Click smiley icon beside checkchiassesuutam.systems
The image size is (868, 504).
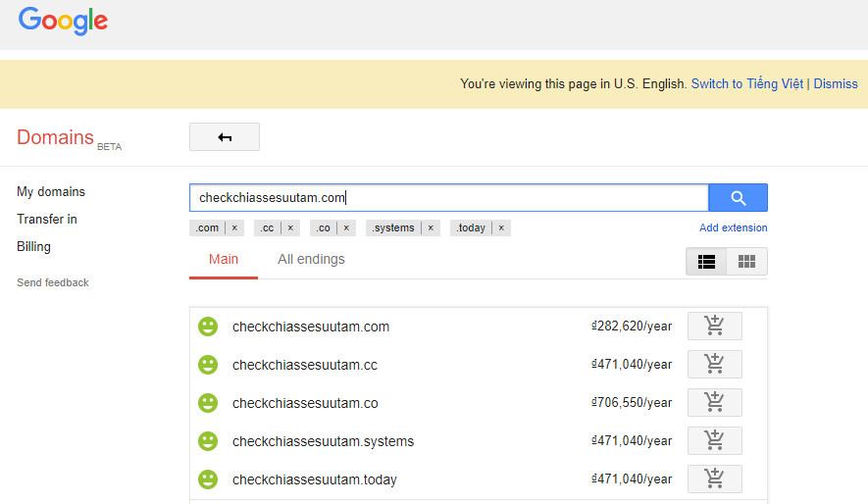(208, 441)
